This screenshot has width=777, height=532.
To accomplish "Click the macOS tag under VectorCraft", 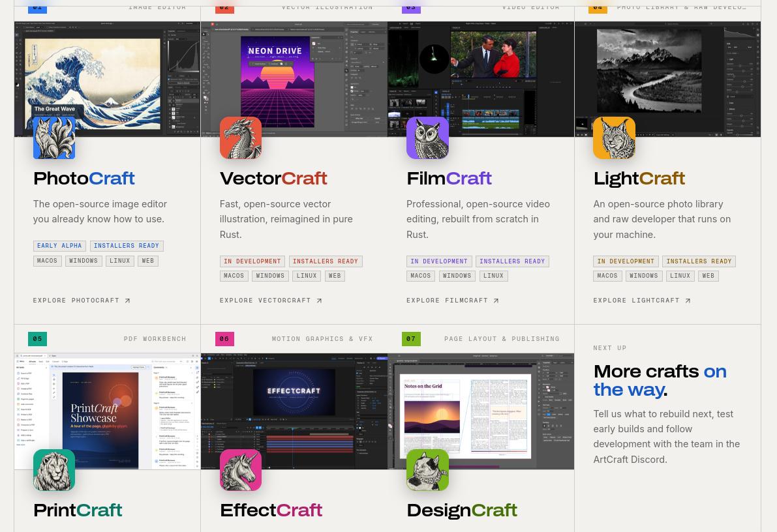I will pyautogui.click(x=234, y=276).
